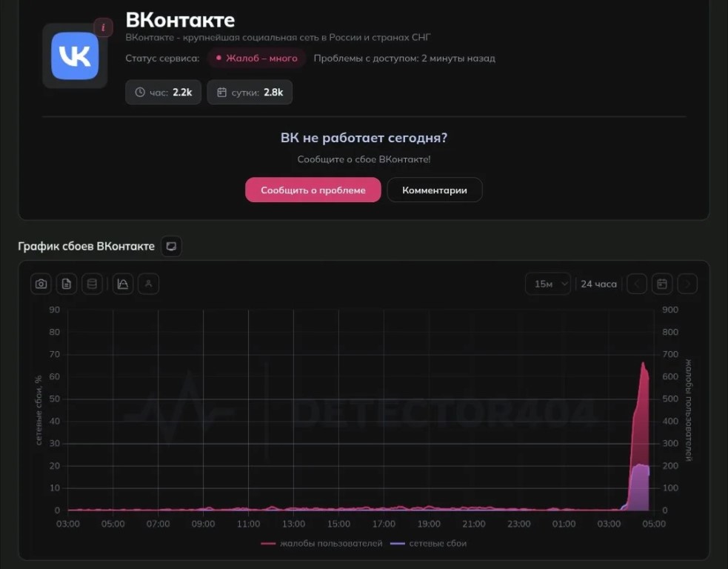Open the embed widget icon next to «График сбоев ВКонтакте»
The width and height of the screenshot is (728, 569).
(171, 246)
